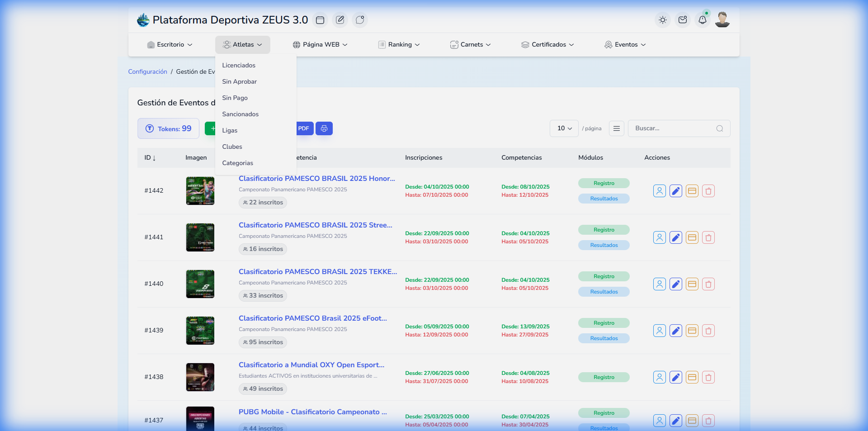Click the user avatar in header
The height and width of the screenshot is (431, 868).
pyautogui.click(x=722, y=20)
